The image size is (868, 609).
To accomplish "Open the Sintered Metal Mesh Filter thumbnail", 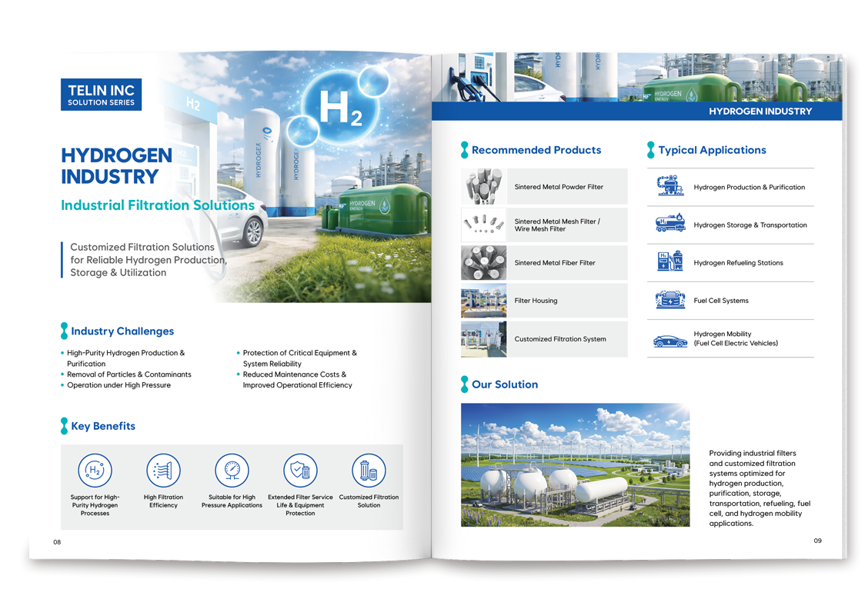I will (484, 225).
